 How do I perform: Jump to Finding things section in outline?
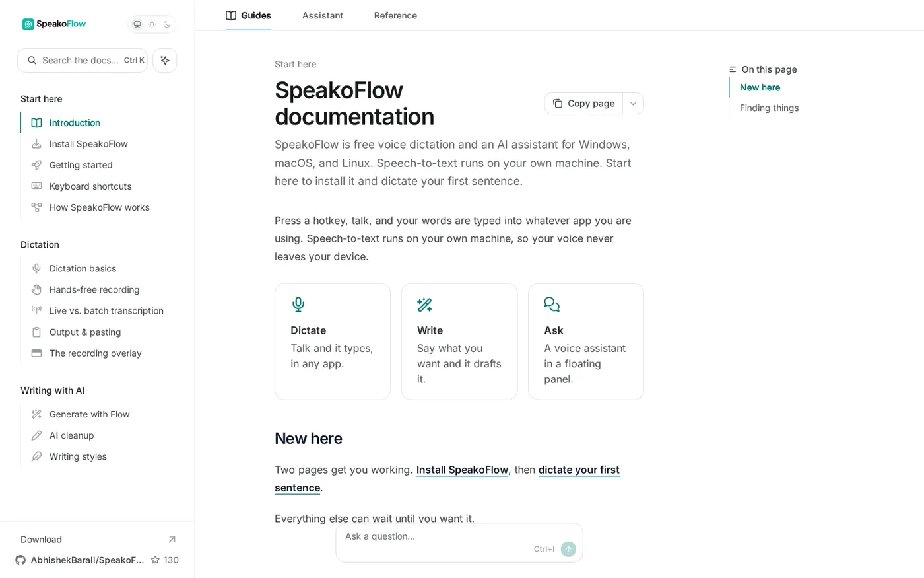coord(769,108)
